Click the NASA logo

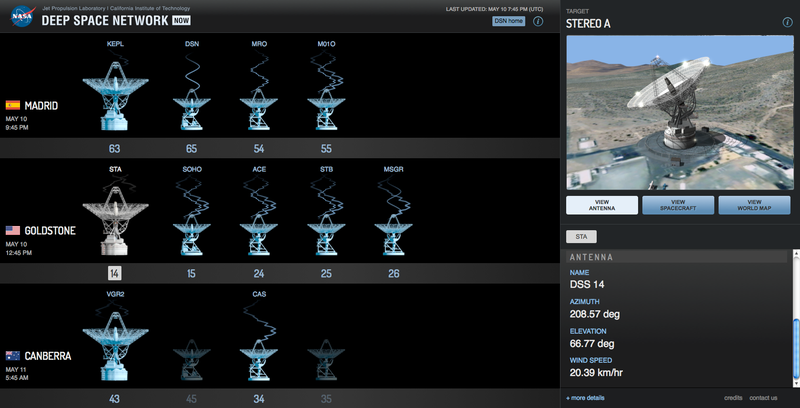[22, 16]
